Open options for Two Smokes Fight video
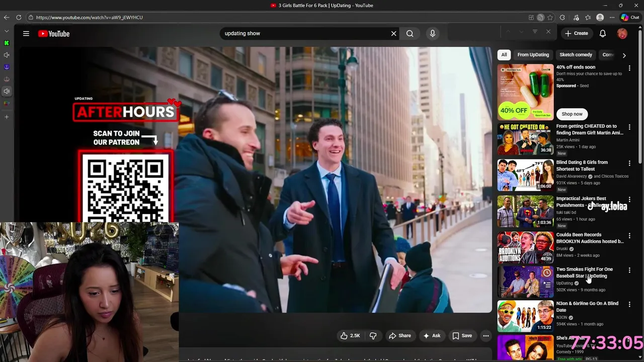 point(629,270)
